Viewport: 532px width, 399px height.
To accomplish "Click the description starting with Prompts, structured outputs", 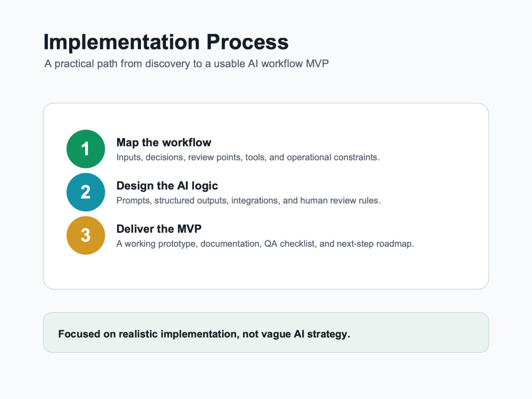I will (248, 201).
